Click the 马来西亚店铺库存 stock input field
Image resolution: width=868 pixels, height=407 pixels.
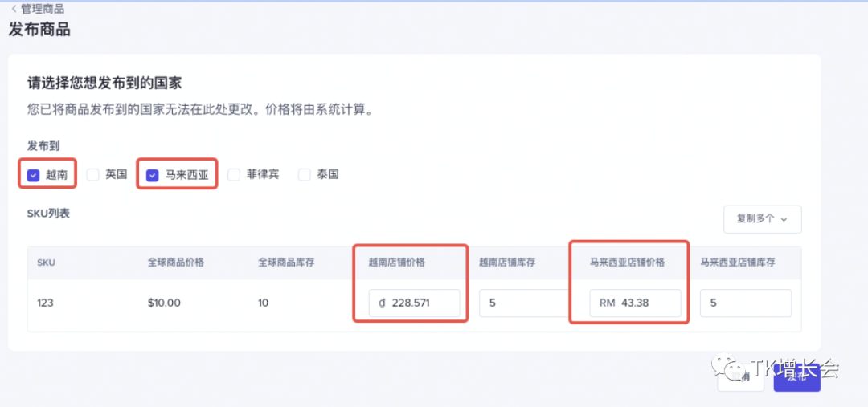pyautogui.click(x=745, y=303)
